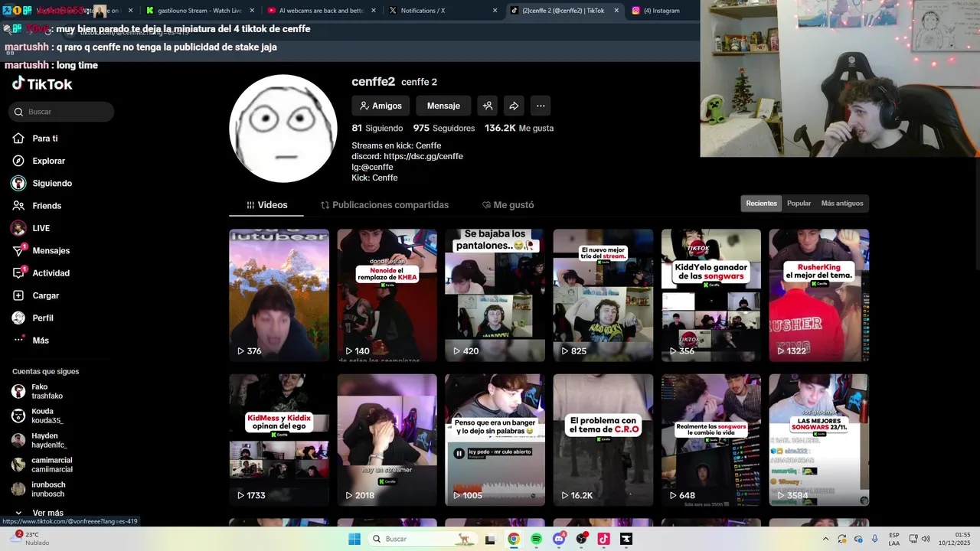Open RusherKing el mejor del tema video
The height and width of the screenshot is (551, 980).
click(819, 295)
